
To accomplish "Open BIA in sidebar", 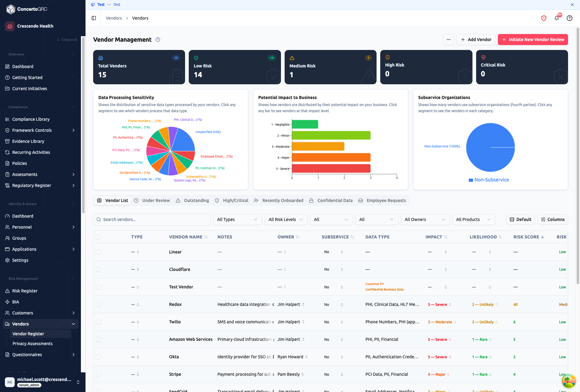I will pyautogui.click(x=16, y=302).
